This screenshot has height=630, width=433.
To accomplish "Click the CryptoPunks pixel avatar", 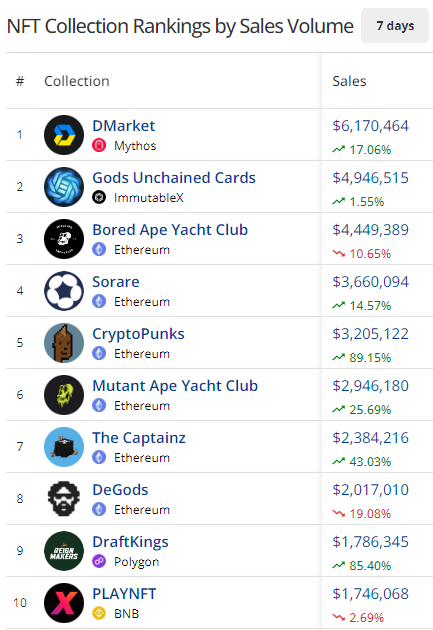I will 64,343.
